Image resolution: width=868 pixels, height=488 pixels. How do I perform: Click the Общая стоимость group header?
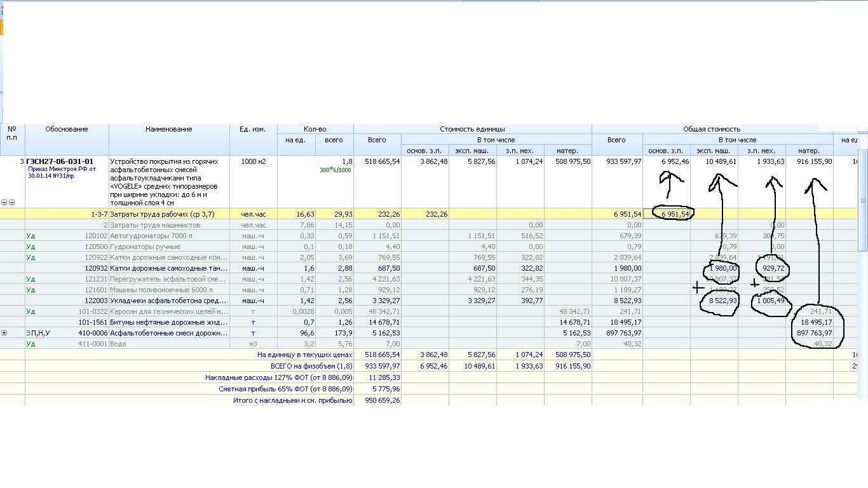(712, 129)
